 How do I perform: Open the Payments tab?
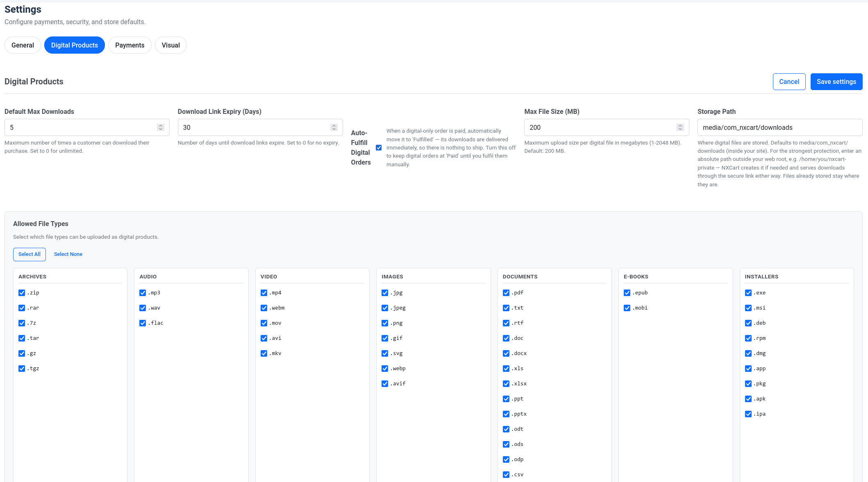pos(130,45)
